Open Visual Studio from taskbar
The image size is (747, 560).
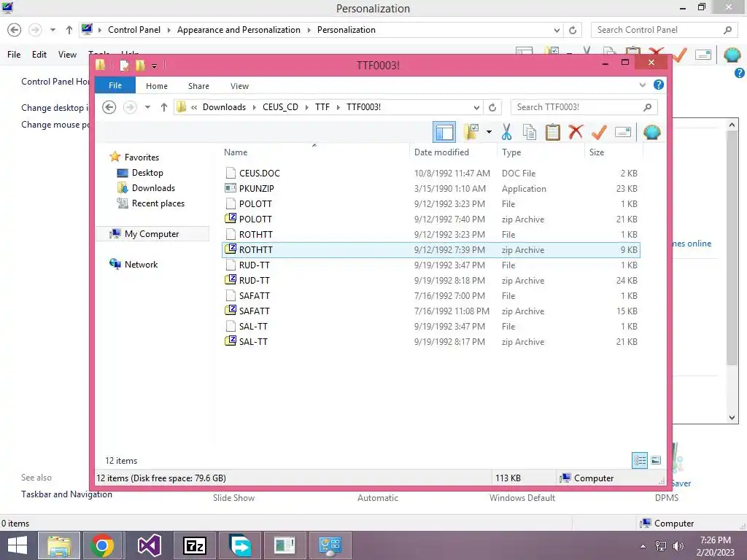pyautogui.click(x=149, y=545)
